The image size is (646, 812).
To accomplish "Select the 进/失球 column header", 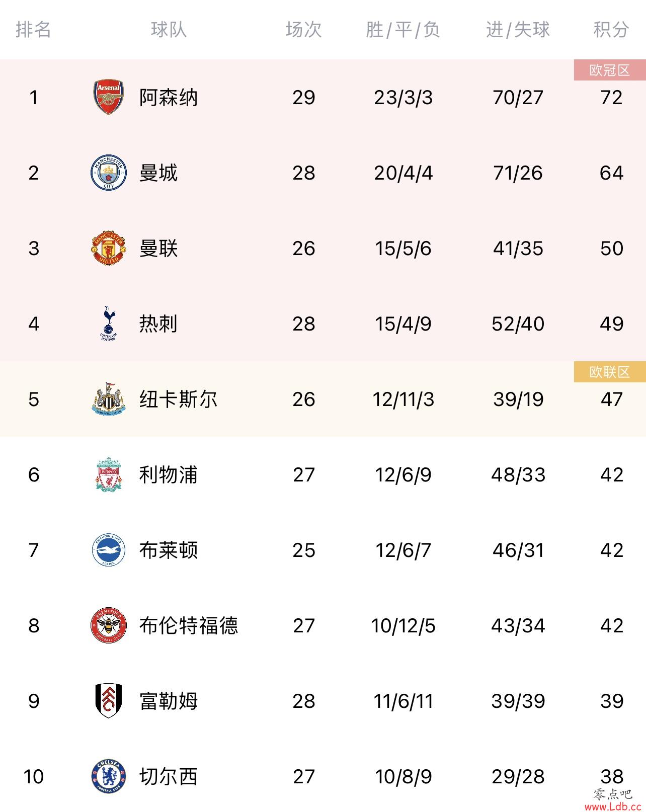I will click(x=518, y=30).
